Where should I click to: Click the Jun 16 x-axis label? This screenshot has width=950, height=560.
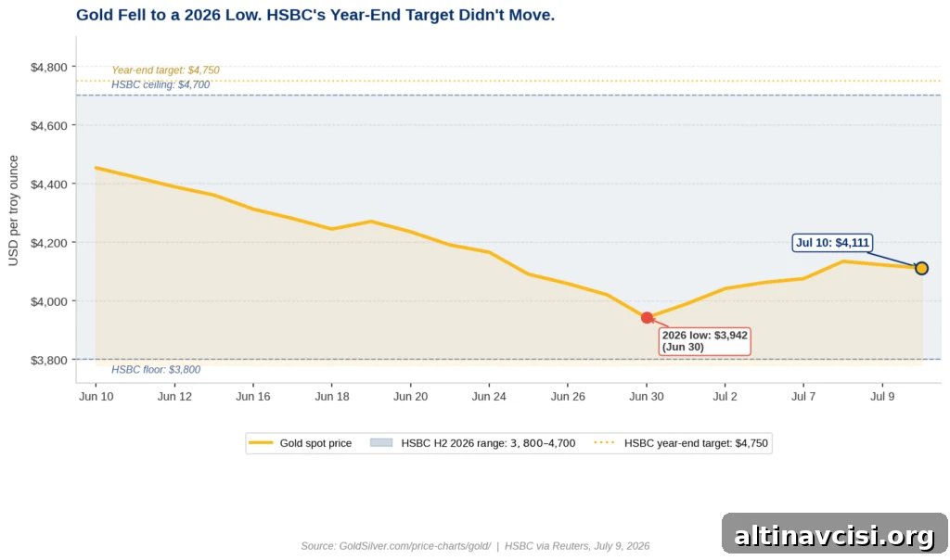coord(253,397)
